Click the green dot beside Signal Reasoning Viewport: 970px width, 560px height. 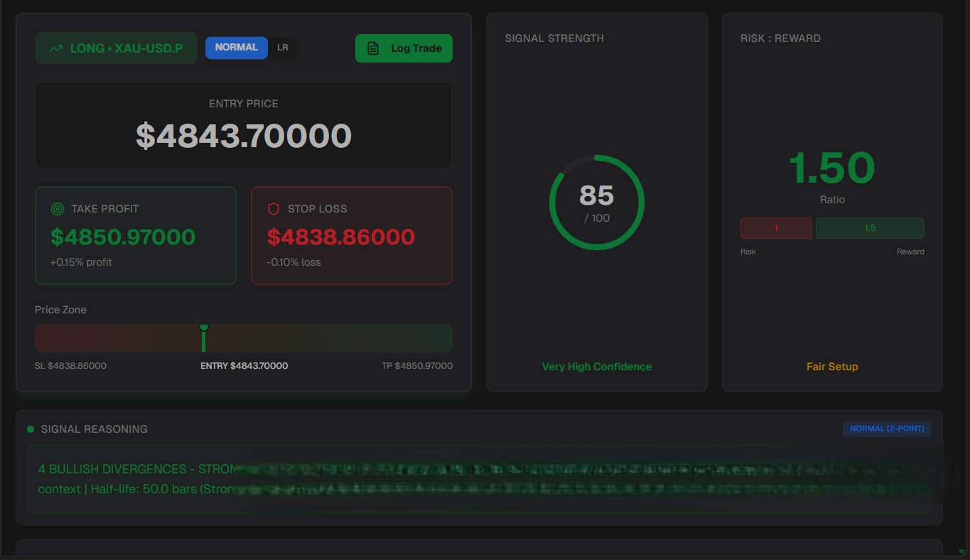point(31,429)
